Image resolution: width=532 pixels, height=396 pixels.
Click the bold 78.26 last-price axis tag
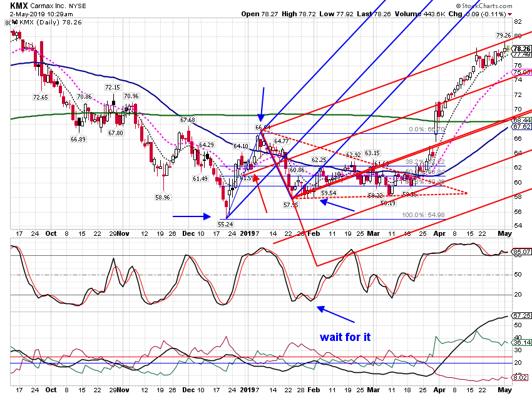point(522,49)
